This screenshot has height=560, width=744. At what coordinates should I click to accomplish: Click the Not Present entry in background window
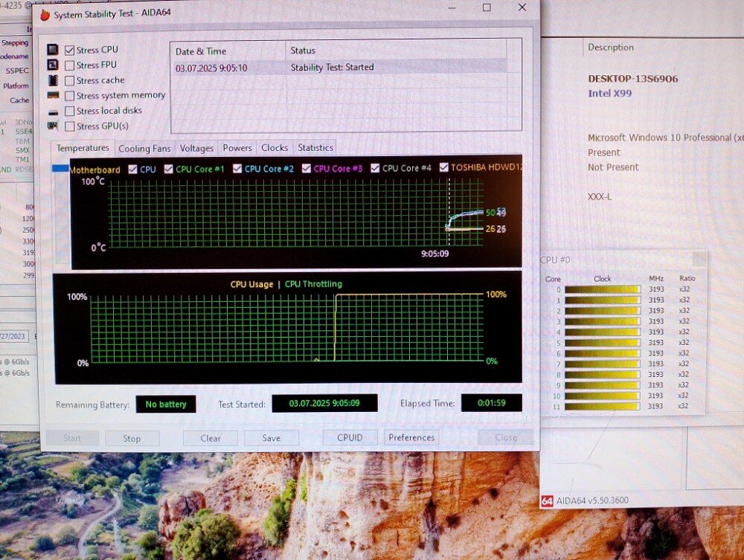coord(613,167)
